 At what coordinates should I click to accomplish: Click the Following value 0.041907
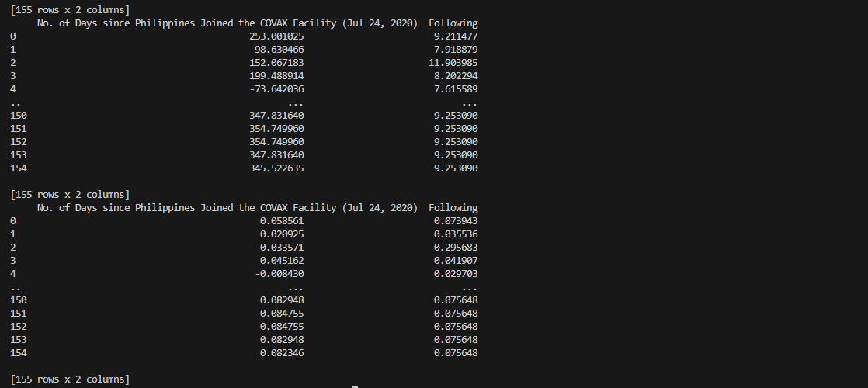click(456, 261)
